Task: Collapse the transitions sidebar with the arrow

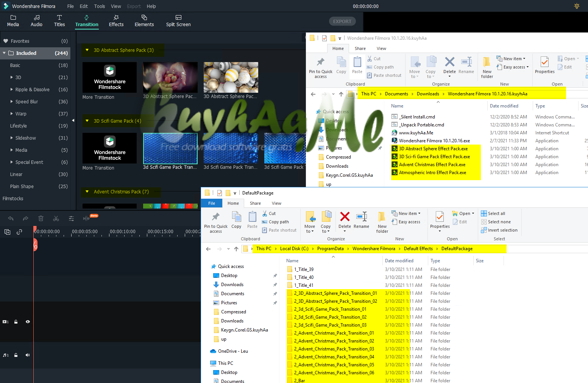Action: 73,121
